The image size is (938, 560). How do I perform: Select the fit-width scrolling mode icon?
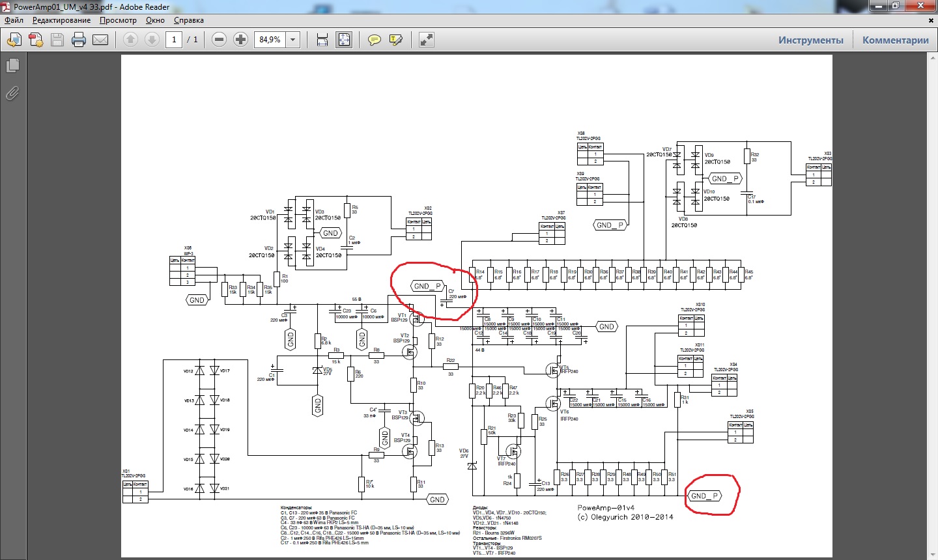[x=322, y=40]
